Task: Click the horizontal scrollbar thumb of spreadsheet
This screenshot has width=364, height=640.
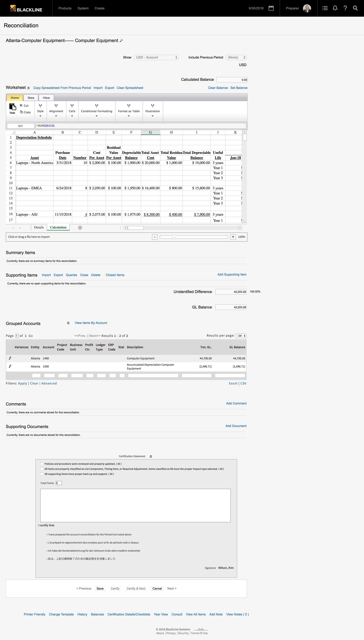Action: point(136,228)
